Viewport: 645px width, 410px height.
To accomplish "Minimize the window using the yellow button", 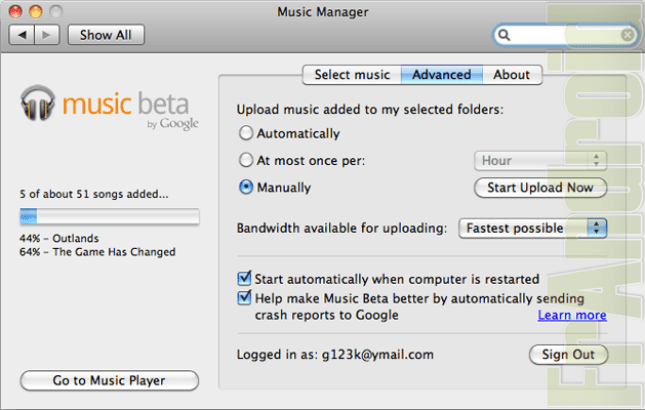I will click(36, 11).
